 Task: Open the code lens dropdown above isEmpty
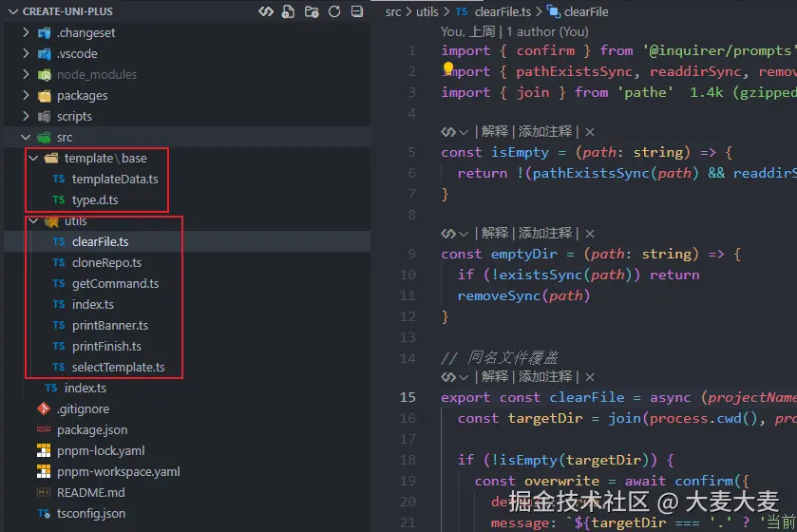463,133
